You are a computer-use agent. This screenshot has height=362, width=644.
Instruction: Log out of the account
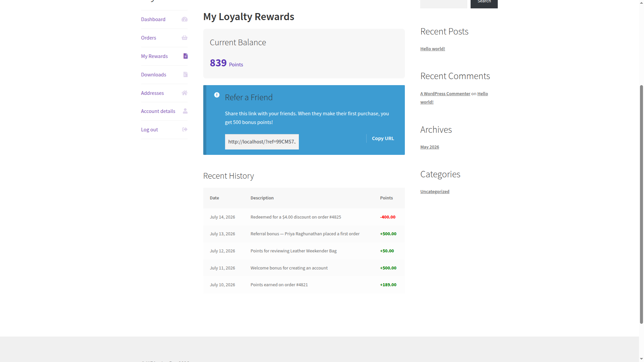149,130
